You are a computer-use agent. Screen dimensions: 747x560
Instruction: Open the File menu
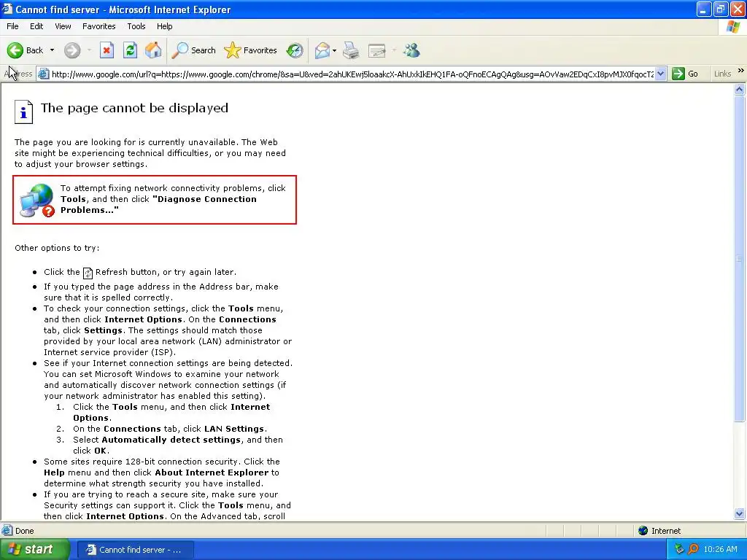12,26
